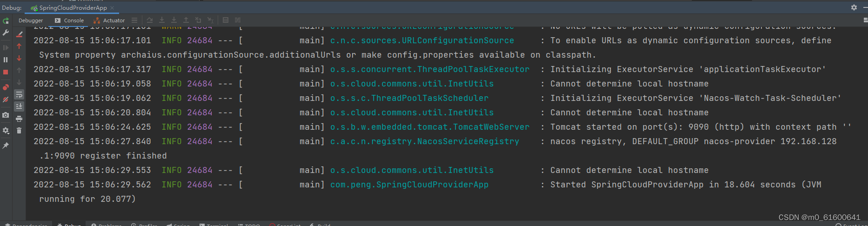Click ".1:9090 register finished" line
Viewport: 868px width, 226px height.
click(103, 156)
